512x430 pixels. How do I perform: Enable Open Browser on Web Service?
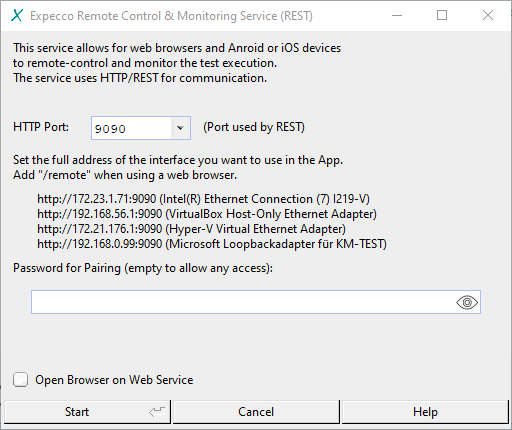[20, 380]
